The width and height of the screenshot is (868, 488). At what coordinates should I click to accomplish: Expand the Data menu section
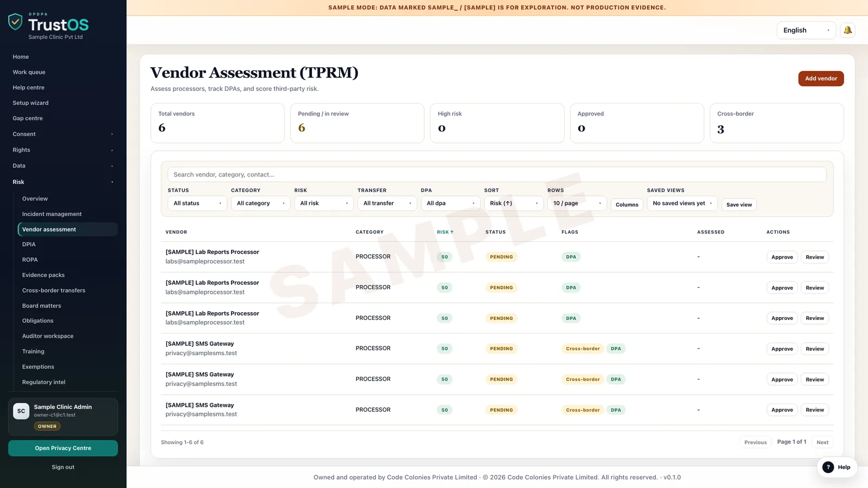point(63,166)
